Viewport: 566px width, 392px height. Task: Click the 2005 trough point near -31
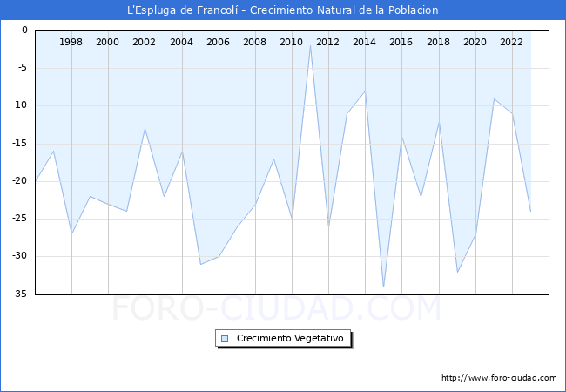tap(200, 264)
